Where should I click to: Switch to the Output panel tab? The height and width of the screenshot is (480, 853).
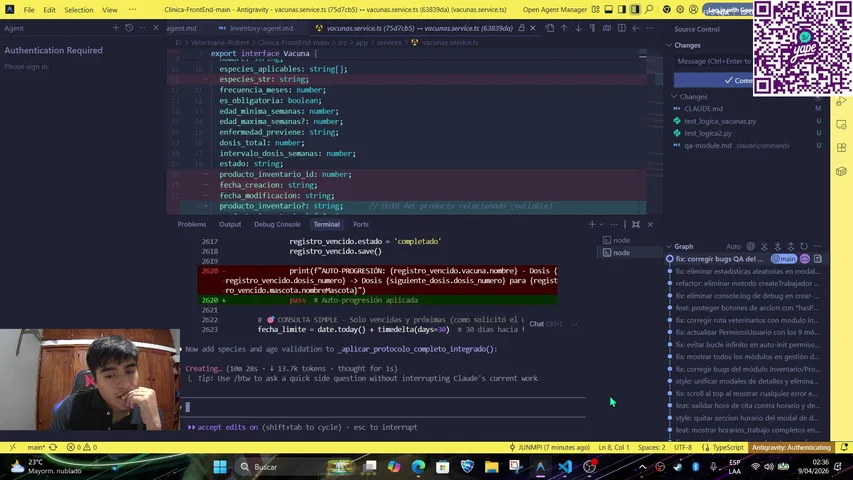point(230,224)
